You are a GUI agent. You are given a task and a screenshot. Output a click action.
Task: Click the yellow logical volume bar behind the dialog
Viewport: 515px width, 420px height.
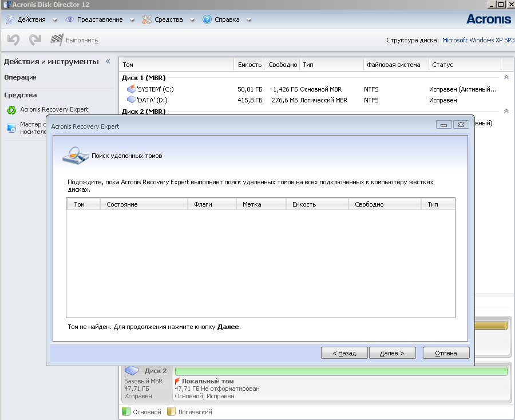pyautogui.click(x=491, y=325)
